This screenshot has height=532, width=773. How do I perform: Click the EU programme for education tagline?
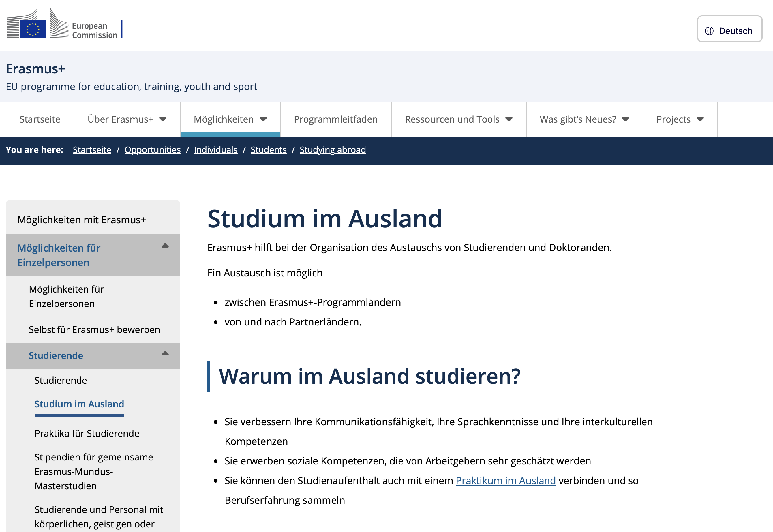point(132,86)
